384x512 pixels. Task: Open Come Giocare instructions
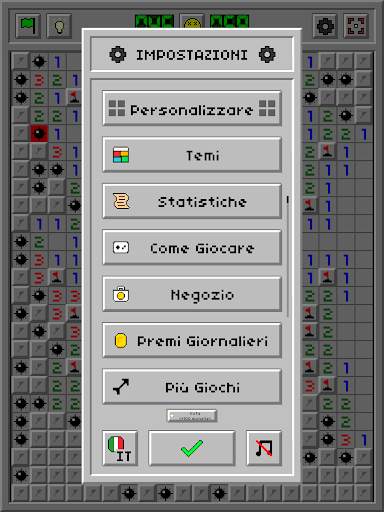192,248
